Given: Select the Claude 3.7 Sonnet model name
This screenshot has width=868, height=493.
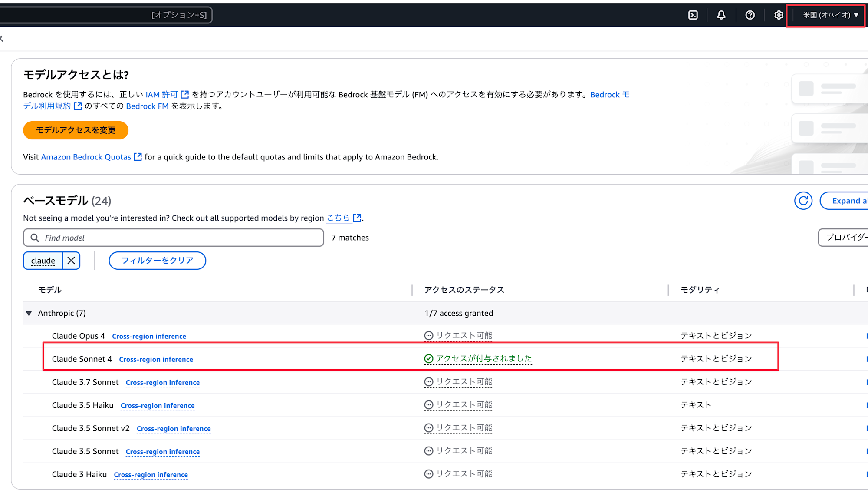Looking at the screenshot, I should click(x=85, y=382).
